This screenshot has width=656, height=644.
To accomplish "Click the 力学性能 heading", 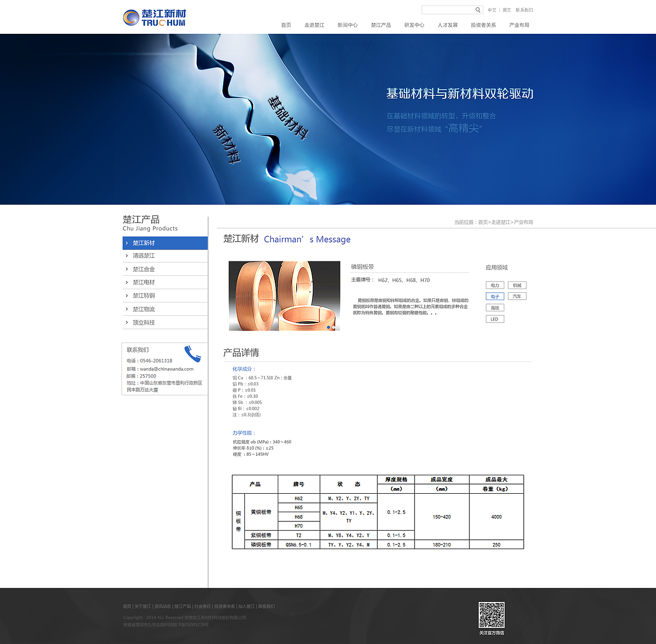I will tap(243, 433).
